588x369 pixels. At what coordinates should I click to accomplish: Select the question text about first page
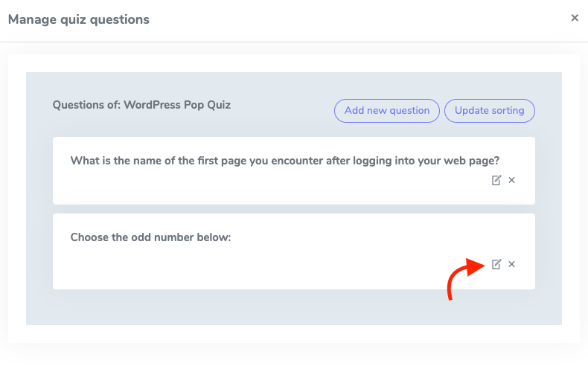[284, 160]
